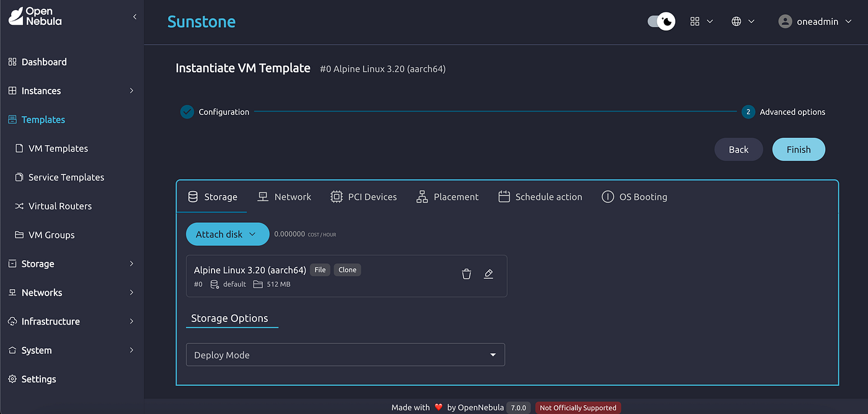This screenshot has height=414, width=868.
Task: Switch to the PCI Devices tab
Action: (x=364, y=197)
